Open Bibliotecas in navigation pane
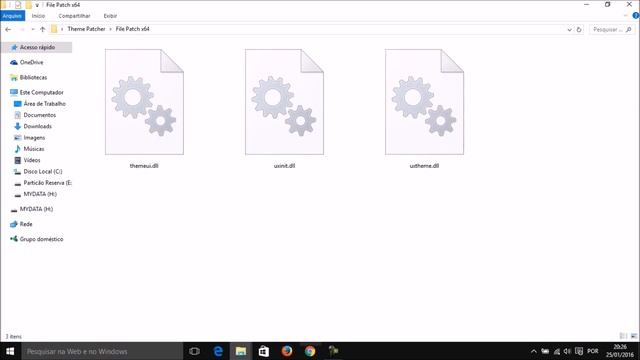Image resolution: width=640 pixels, height=360 pixels. tap(33, 78)
